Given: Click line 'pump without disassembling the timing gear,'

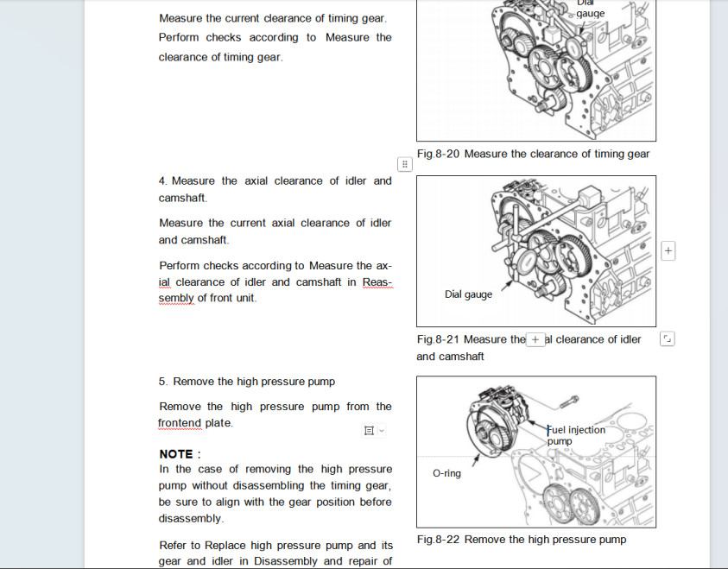Looking at the screenshot, I should [275, 485].
